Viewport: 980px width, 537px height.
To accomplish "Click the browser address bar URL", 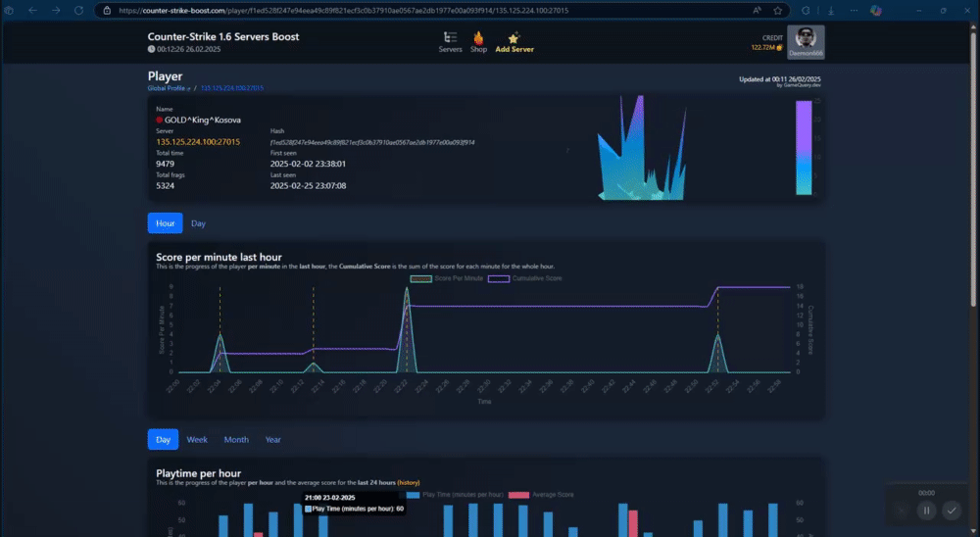I will pos(344,11).
